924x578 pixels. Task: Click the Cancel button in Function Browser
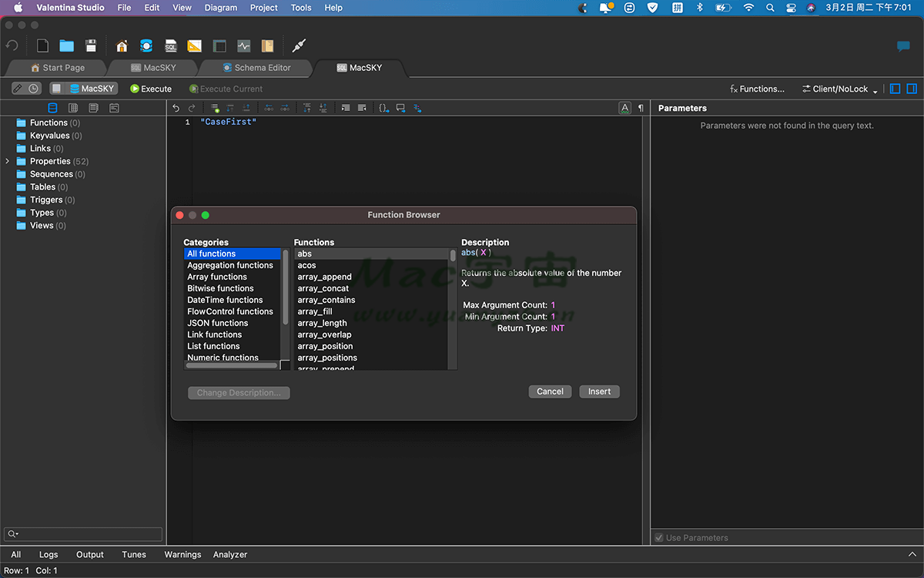coord(550,391)
